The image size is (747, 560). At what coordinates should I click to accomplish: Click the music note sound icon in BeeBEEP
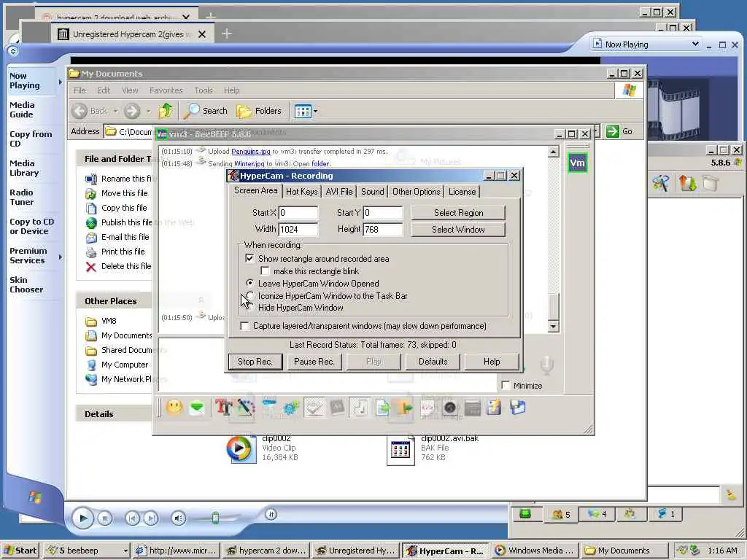(x=360, y=408)
